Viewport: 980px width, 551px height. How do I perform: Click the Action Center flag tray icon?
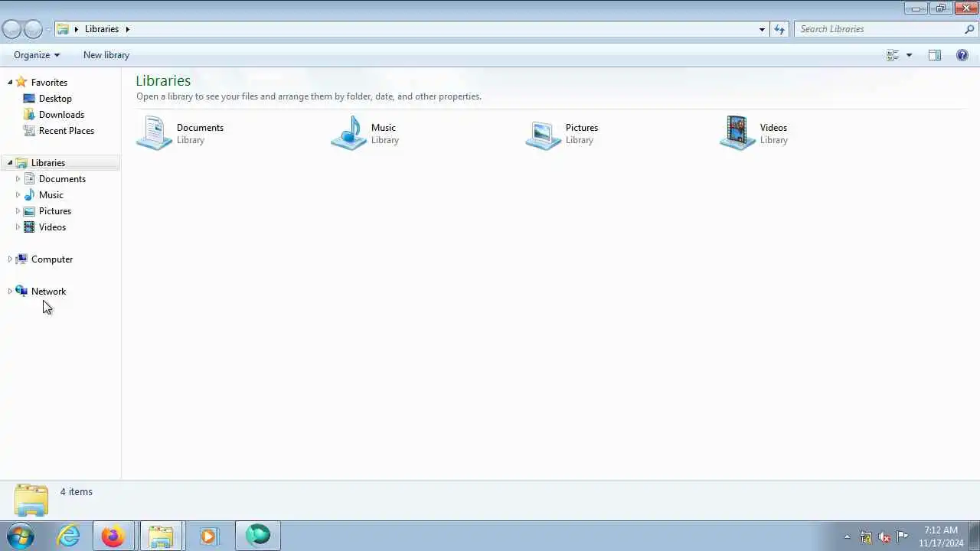903,536
